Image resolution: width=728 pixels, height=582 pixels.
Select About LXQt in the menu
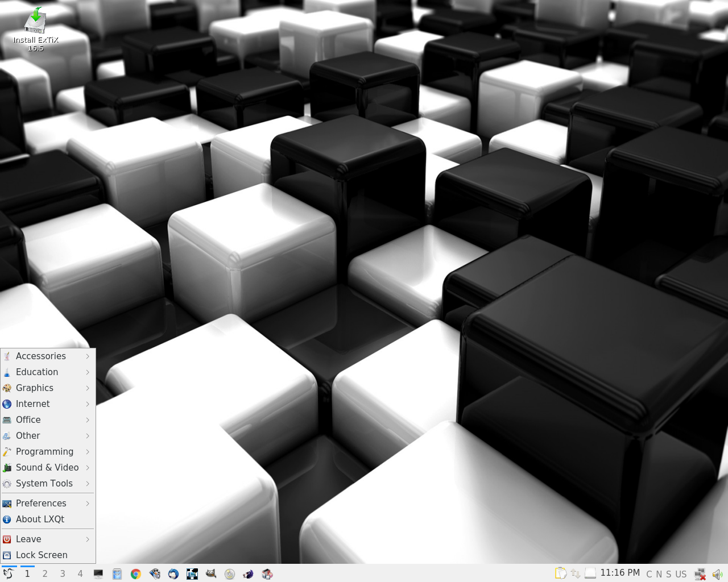tap(48, 519)
